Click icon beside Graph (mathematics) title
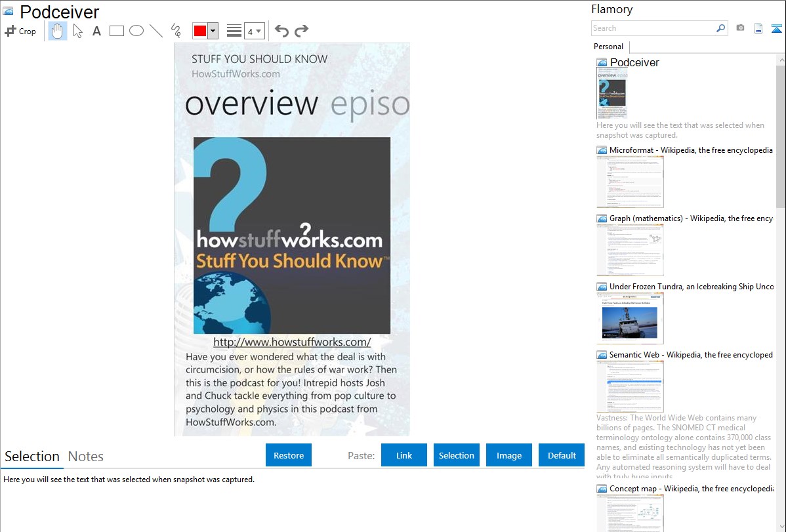 [x=602, y=218]
